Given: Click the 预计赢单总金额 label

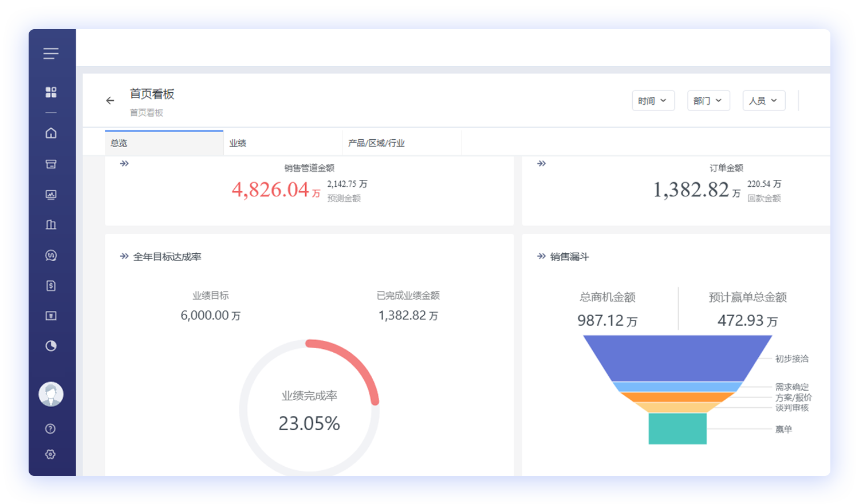Looking at the screenshot, I should coord(747,297).
